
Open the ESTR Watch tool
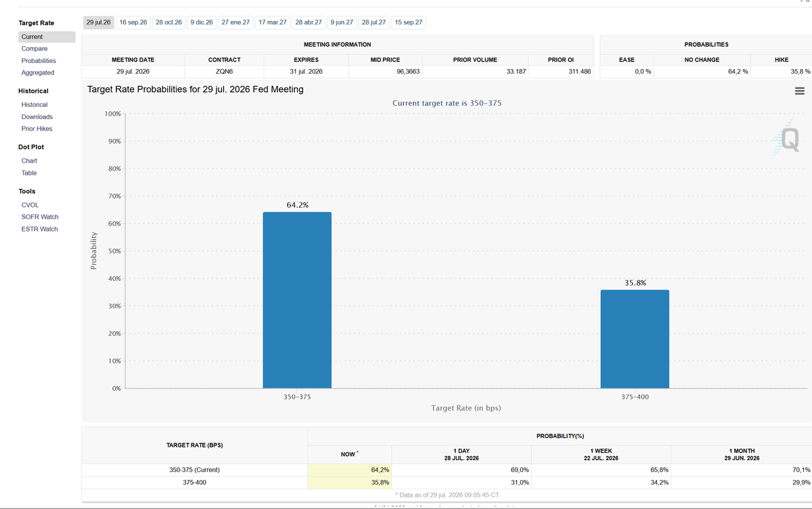(x=40, y=229)
